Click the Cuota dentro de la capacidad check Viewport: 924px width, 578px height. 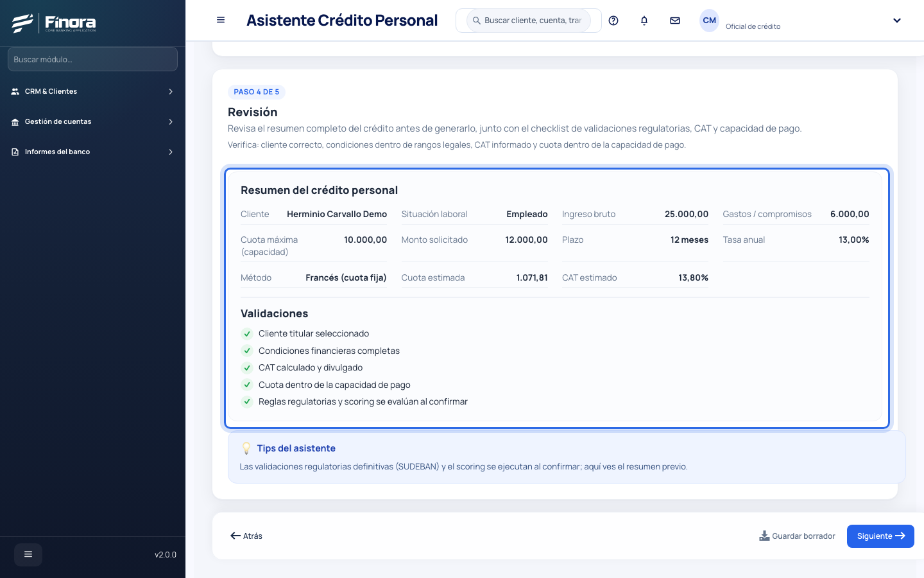coord(247,385)
